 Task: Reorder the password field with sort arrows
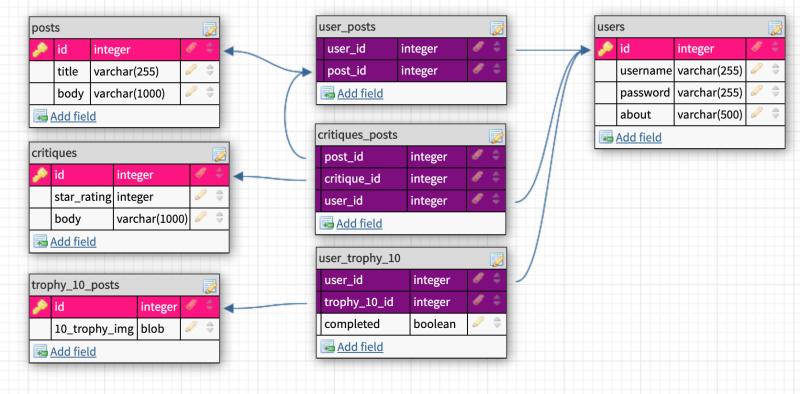(776, 92)
